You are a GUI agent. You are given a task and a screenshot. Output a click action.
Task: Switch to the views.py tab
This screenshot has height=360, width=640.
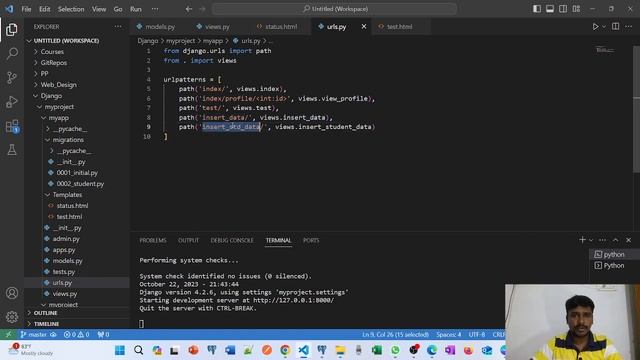point(217,27)
